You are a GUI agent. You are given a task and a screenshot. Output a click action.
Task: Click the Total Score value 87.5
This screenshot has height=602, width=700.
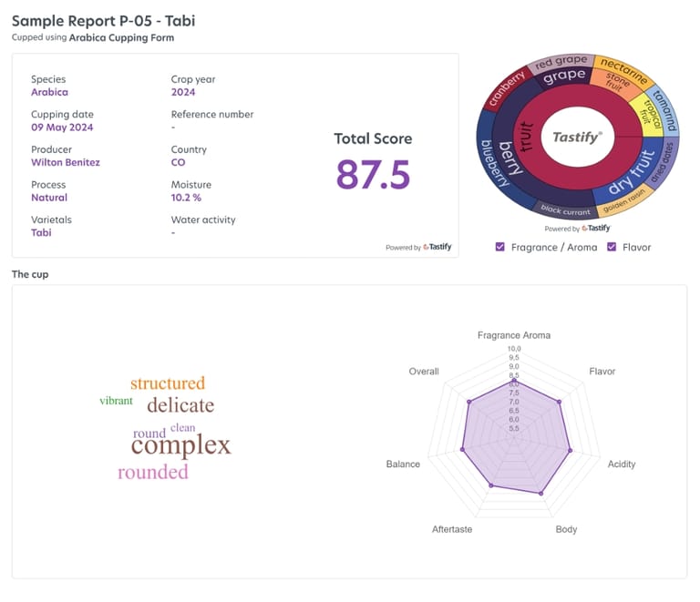[373, 174]
